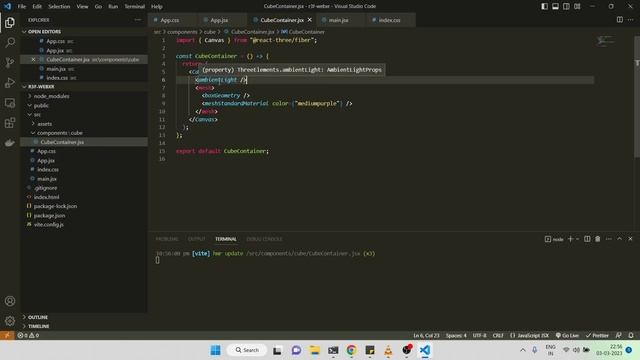The width and height of the screenshot is (640, 360).
Task: Open package.json in the explorer
Action: [x=49, y=216]
